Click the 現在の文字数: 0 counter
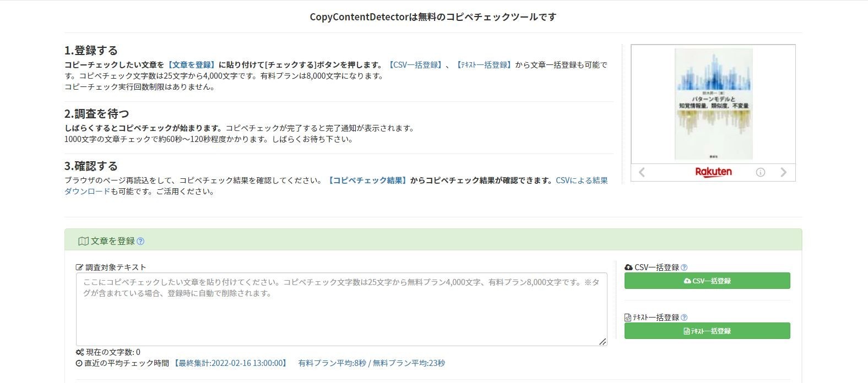The image size is (868, 383). [113, 352]
